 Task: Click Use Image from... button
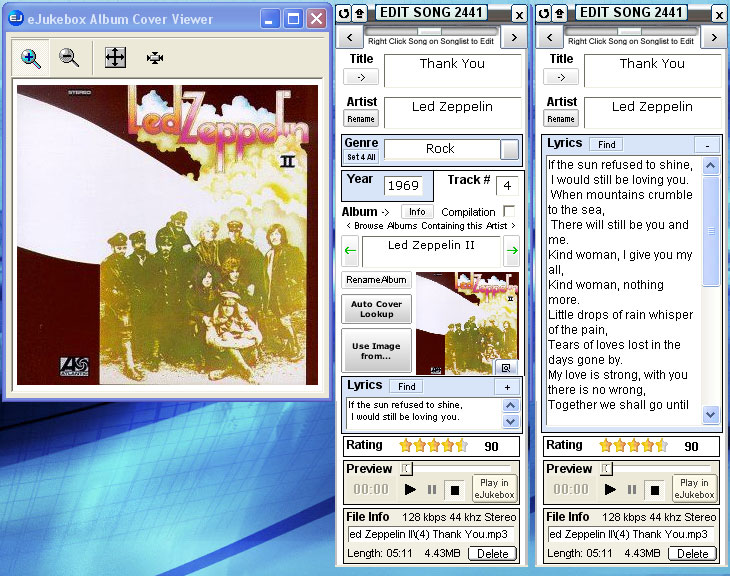(376, 351)
